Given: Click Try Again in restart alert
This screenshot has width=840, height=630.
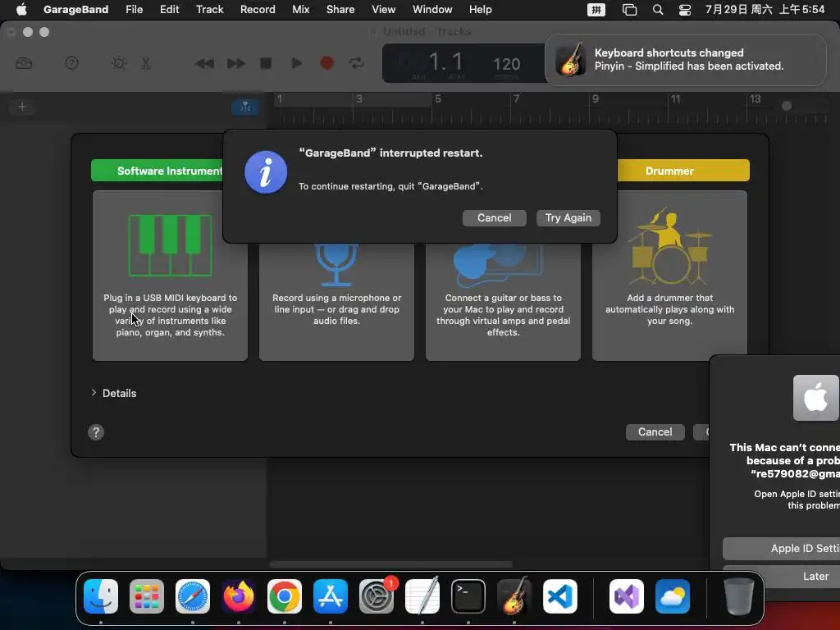Looking at the screenshot, I should tap(568, 218).
